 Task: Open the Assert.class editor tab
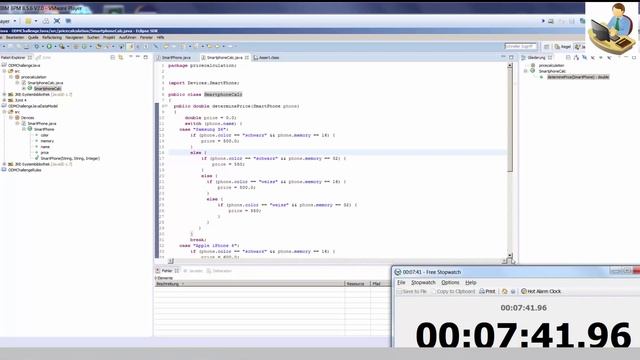coord(267,58)
